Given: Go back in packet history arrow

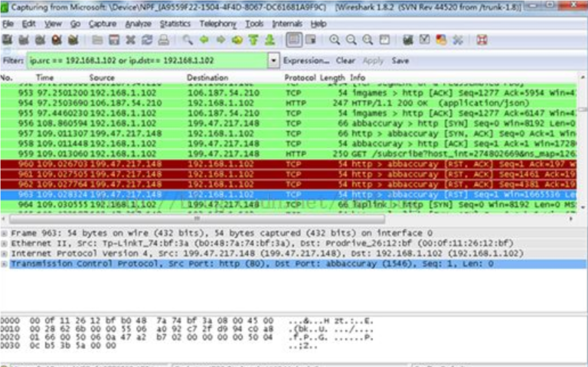Looking at the screenshot, I should coord(204,39).
